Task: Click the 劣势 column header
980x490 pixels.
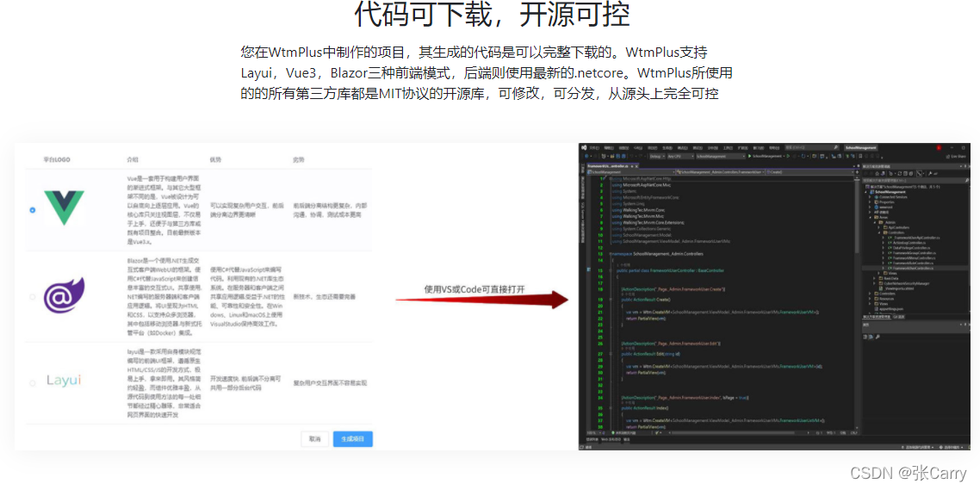Action: click(x=299, y=160)
